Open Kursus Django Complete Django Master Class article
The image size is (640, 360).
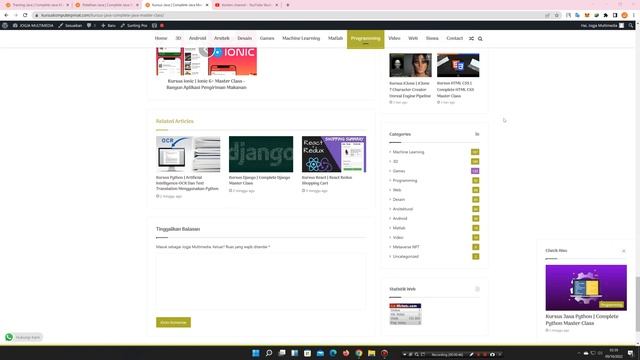260,180
